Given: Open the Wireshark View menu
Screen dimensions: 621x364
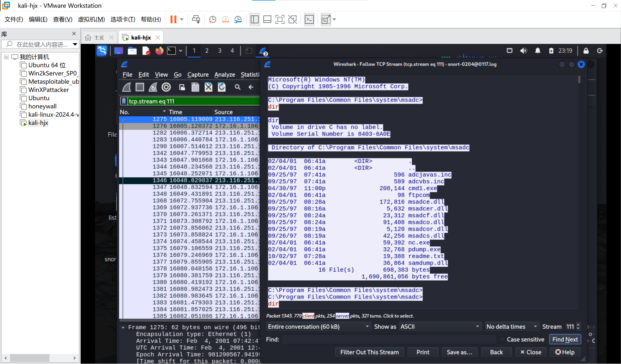Looking at the screenshot, I should tap(161, 75).
